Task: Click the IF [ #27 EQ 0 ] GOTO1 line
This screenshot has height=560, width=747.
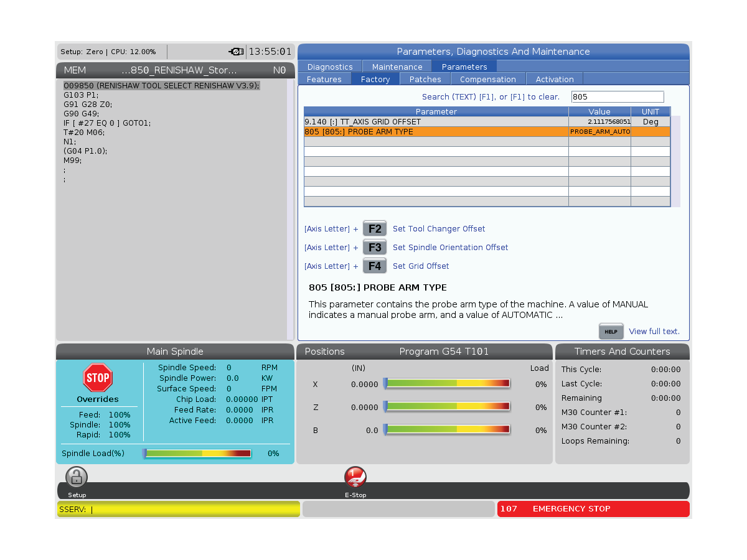Action: [x=107, y=123]
